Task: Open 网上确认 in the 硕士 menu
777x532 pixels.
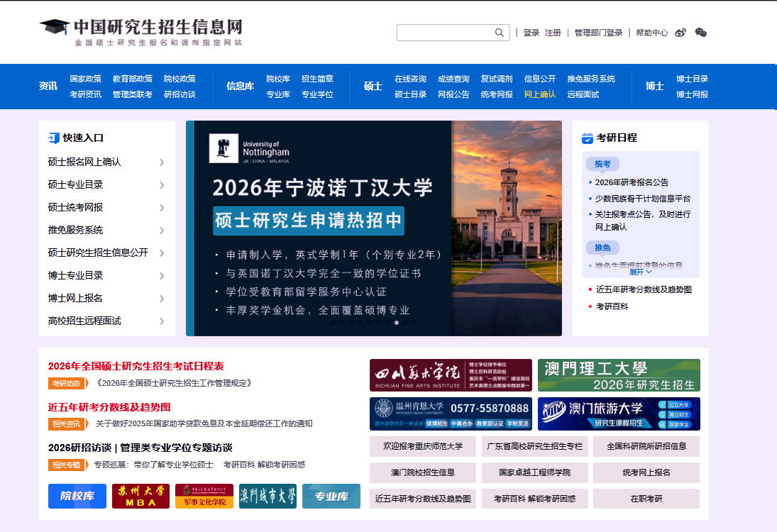Action: coord(540,94)
